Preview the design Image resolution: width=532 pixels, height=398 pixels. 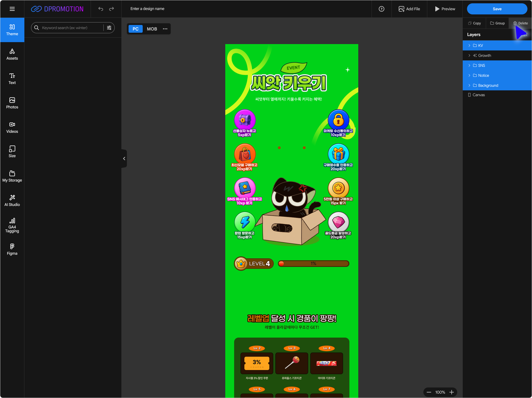[445, 9]
